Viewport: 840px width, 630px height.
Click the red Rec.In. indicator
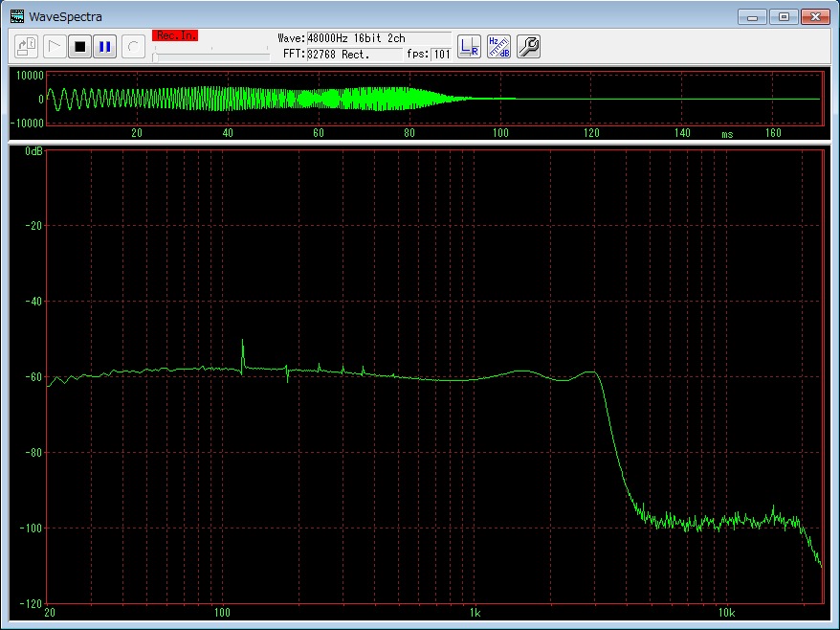click(x=175, y=35)
